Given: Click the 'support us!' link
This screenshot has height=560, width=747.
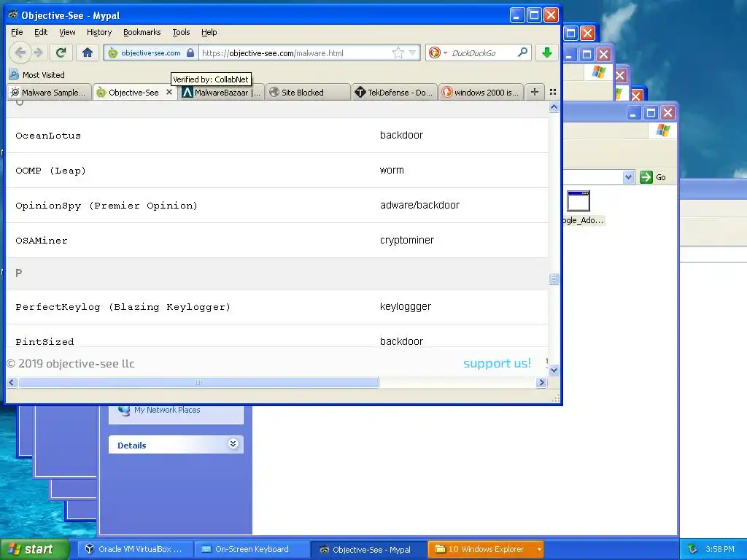Looking at the screenshot, I should pyautogui.click(x=497, y=363).
